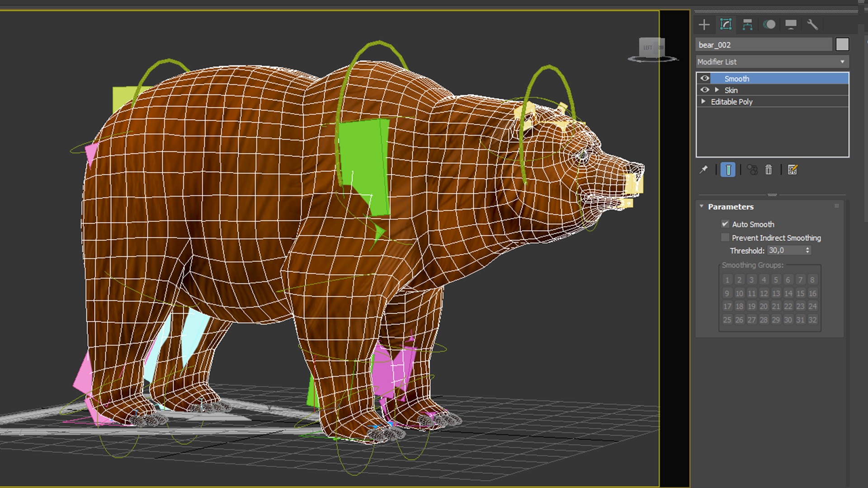This screenshot has width=868, height=488.
Task: Click the ViewCube LEFT face
Action: tap(648, 47)
